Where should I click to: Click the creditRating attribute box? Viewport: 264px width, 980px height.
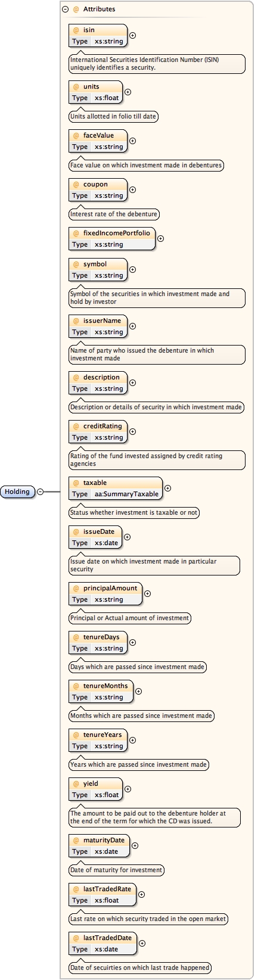[98, 431]
